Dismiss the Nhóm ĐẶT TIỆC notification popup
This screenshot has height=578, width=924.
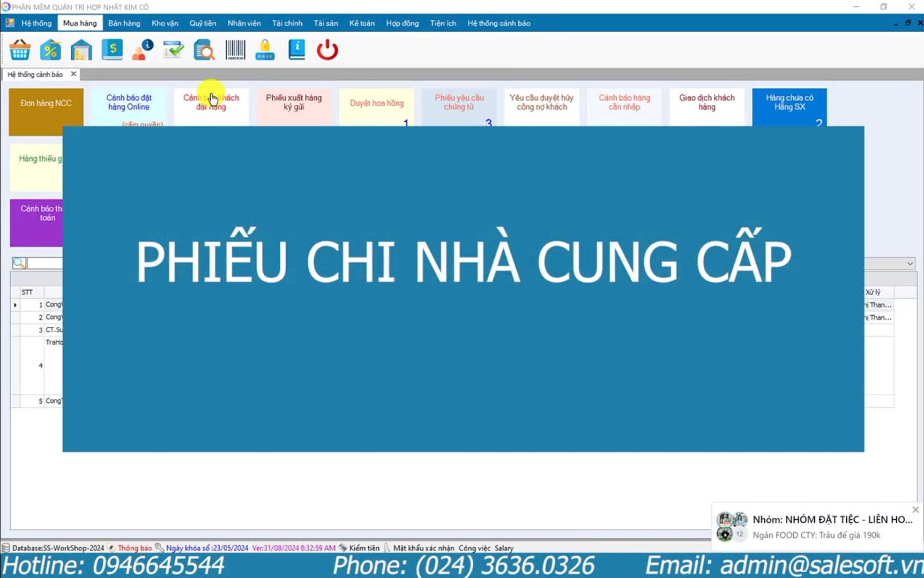915,509
